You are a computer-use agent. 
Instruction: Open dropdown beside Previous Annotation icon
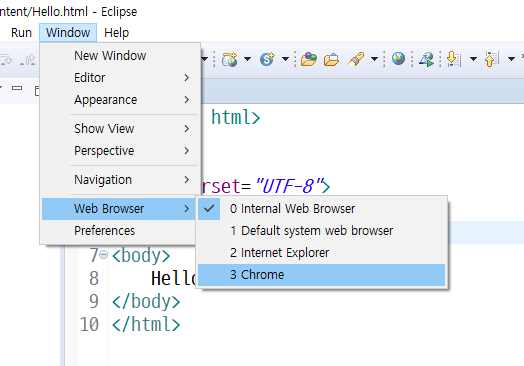pos(511,59)
